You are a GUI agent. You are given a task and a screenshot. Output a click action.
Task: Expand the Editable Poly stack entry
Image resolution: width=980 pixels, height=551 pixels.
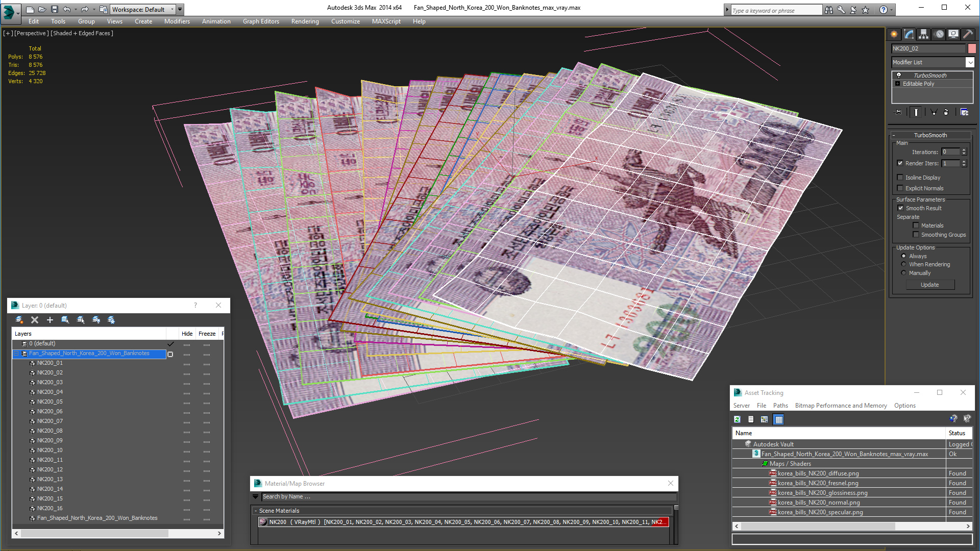(898, 84)
